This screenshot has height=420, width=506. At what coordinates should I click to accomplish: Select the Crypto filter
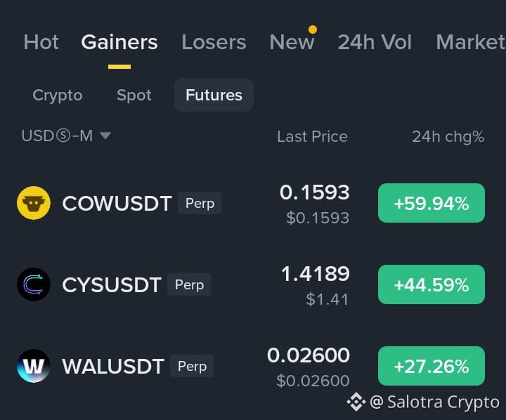(58, 95)
